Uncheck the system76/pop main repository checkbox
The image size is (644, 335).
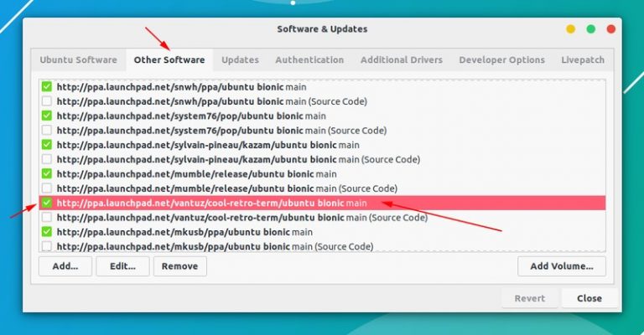[47, 116]
